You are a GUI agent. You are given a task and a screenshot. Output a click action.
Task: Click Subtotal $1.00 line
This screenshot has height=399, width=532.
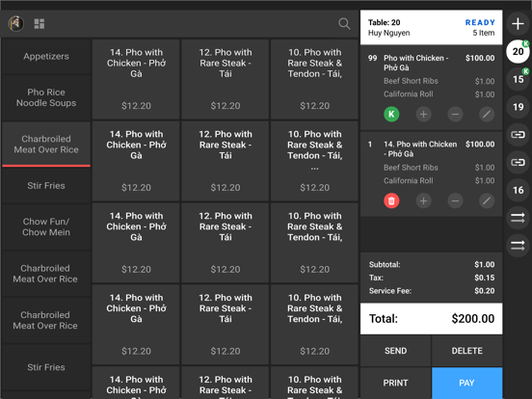coord(431,265)
